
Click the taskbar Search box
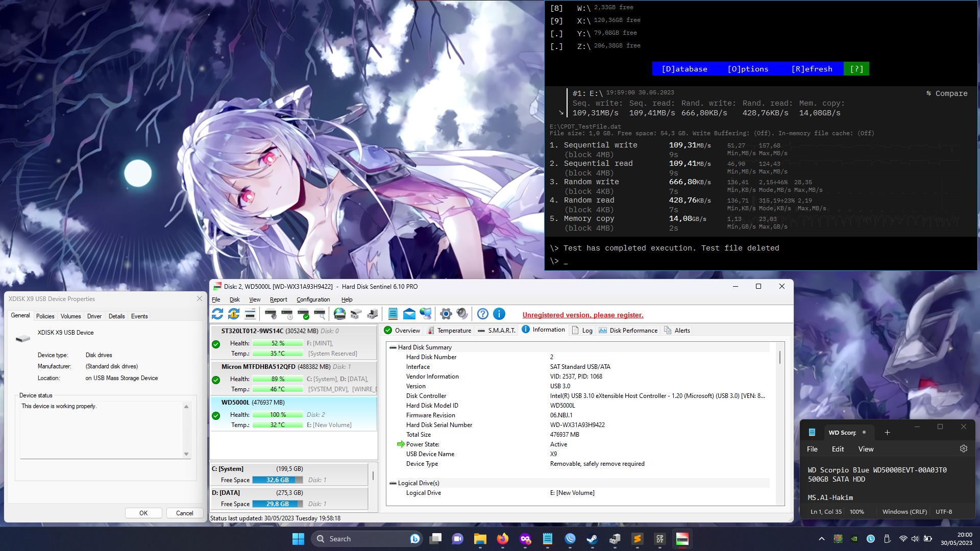(x=366, y=539)
